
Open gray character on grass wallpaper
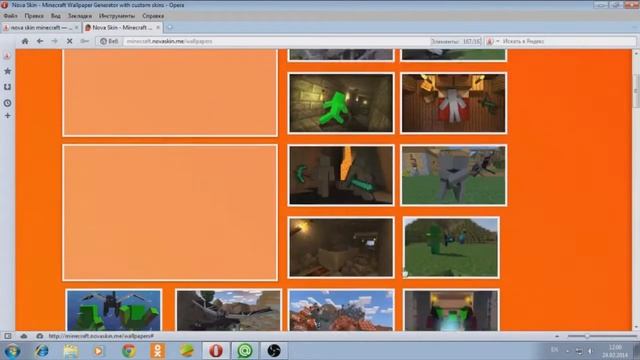click(x=453, y=175)
